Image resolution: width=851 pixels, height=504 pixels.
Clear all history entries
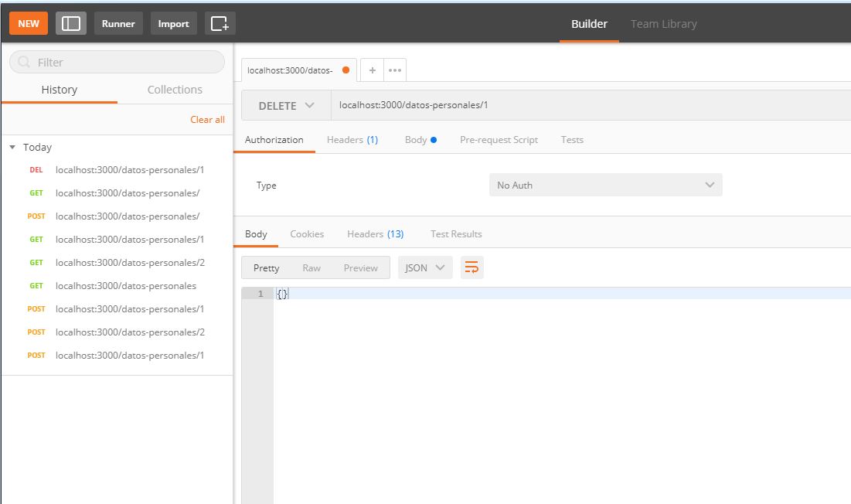point(207,119)
